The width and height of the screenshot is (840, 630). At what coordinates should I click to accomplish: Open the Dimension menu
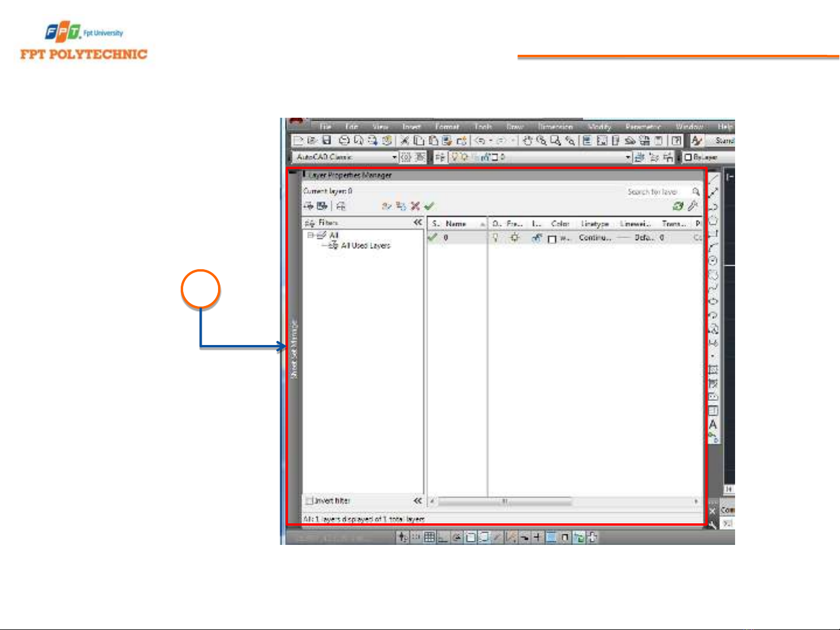(555, 126)
